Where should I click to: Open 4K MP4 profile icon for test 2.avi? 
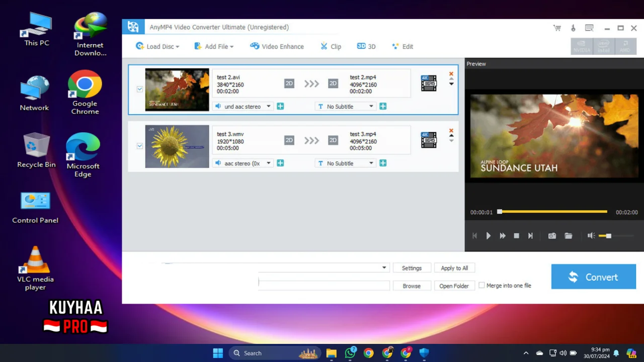coord(429,83)
